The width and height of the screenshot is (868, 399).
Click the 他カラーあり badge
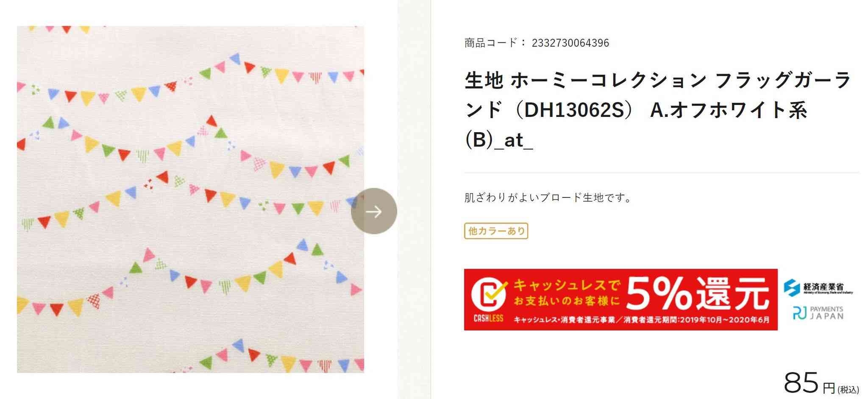(496, 231)
